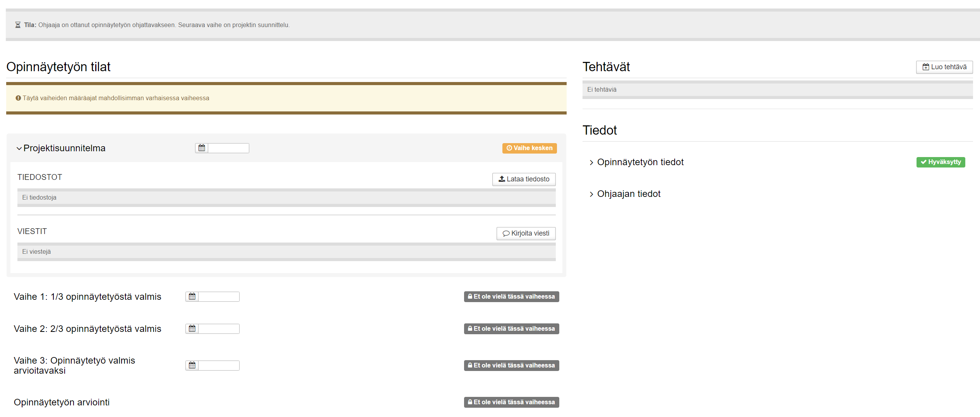Viewport: 980px width, 417px height.
Task: Focus the Vaihe 3 date field
Action: (x=219, y=366)
